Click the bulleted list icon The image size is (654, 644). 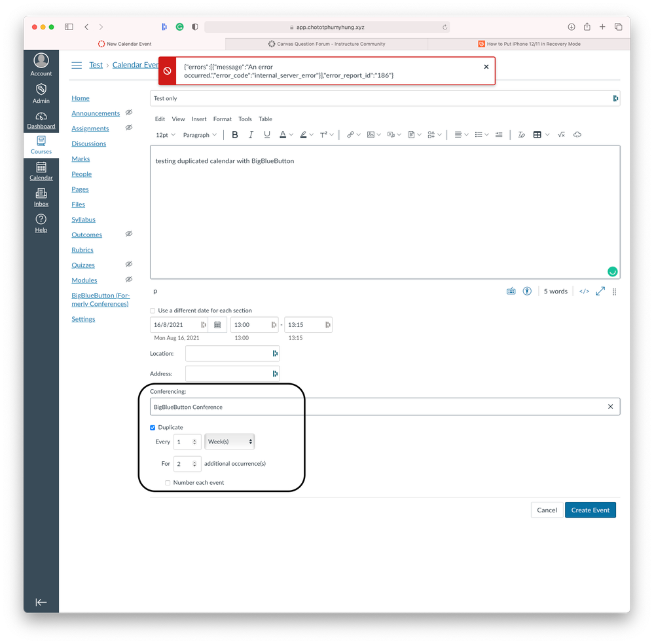tap(479, 135)
